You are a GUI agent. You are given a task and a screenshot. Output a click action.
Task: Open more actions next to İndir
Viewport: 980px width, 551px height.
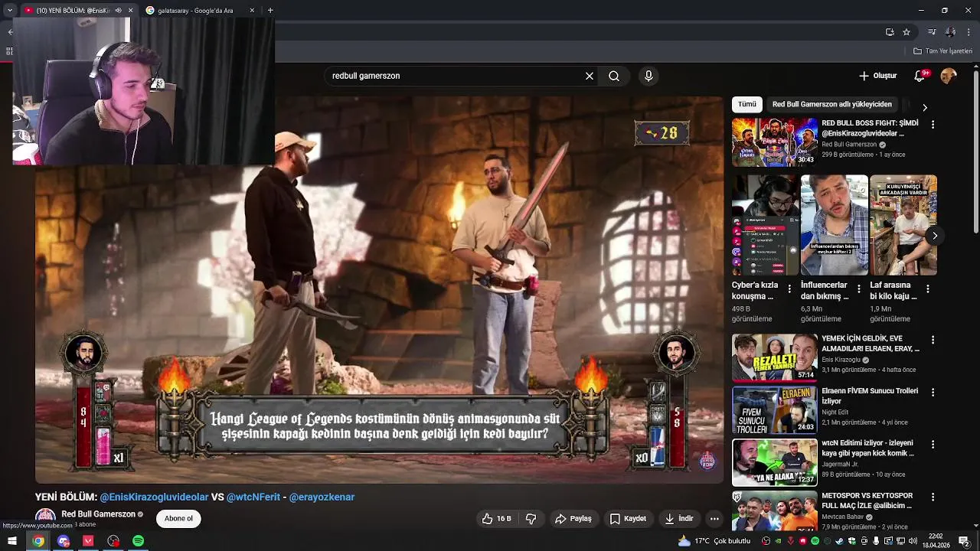tap(714, 518)
